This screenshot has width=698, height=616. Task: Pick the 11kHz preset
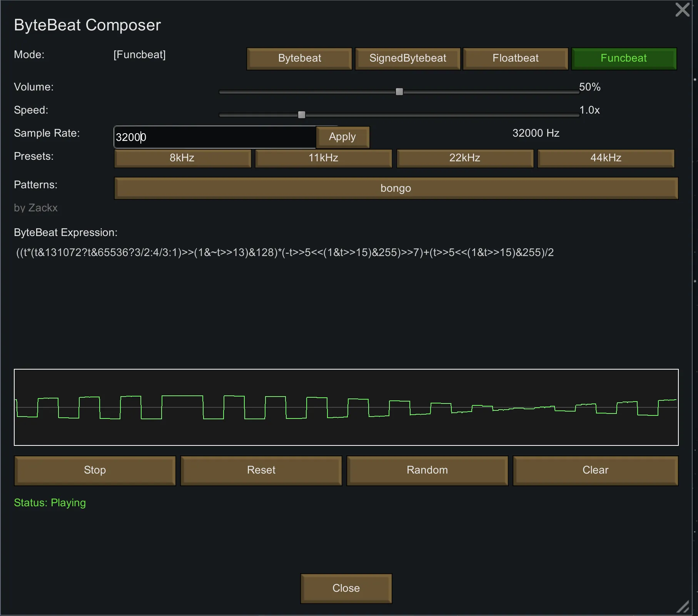tap(323, 158)
